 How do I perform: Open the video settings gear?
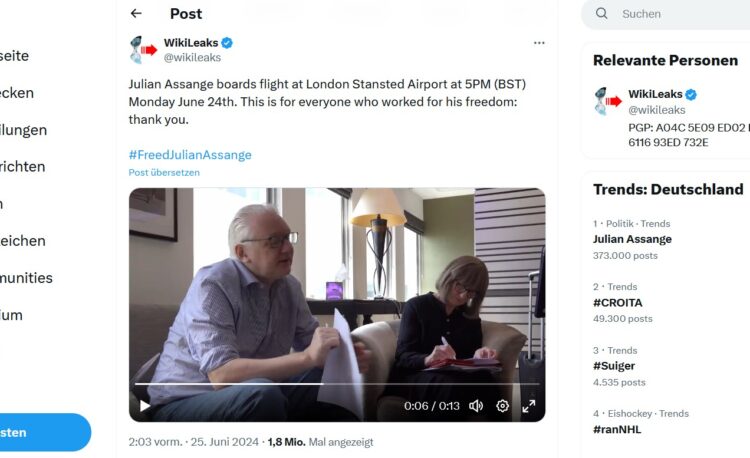click(502, 406)
